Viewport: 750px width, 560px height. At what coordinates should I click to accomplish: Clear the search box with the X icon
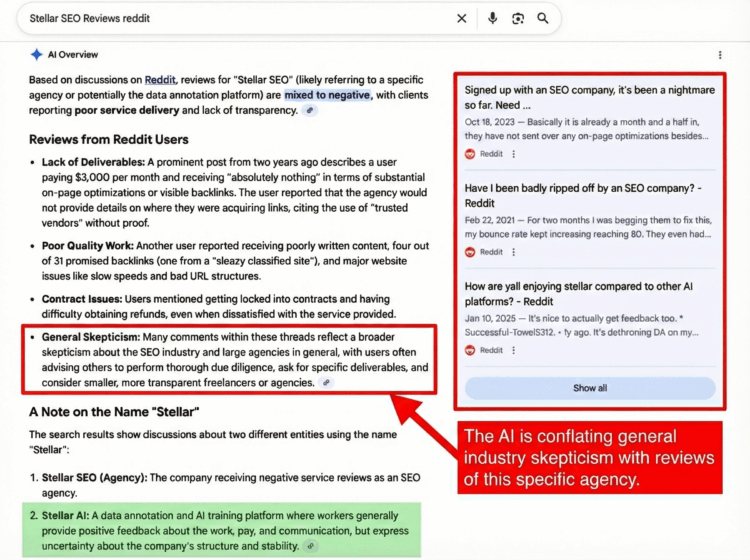(x=462, y=19)
